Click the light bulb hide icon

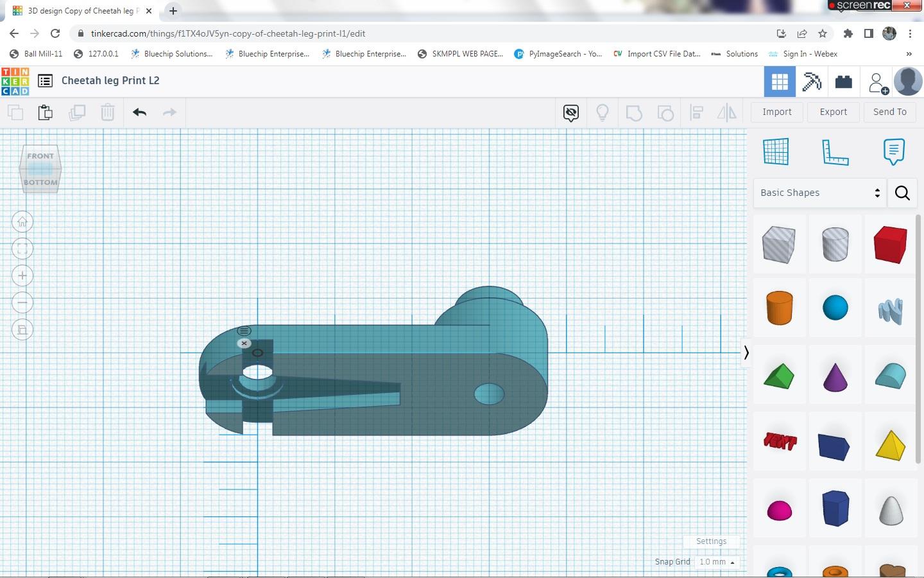603,113
